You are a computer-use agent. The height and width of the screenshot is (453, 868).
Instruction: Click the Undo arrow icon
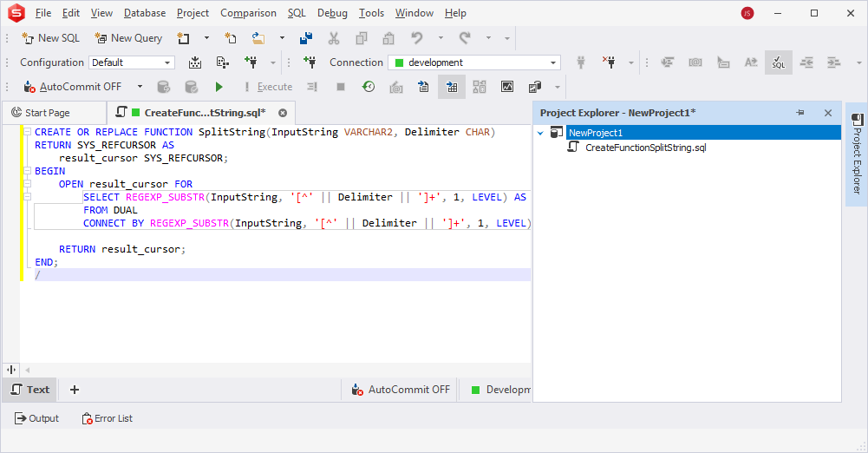[x=417, y=38]
